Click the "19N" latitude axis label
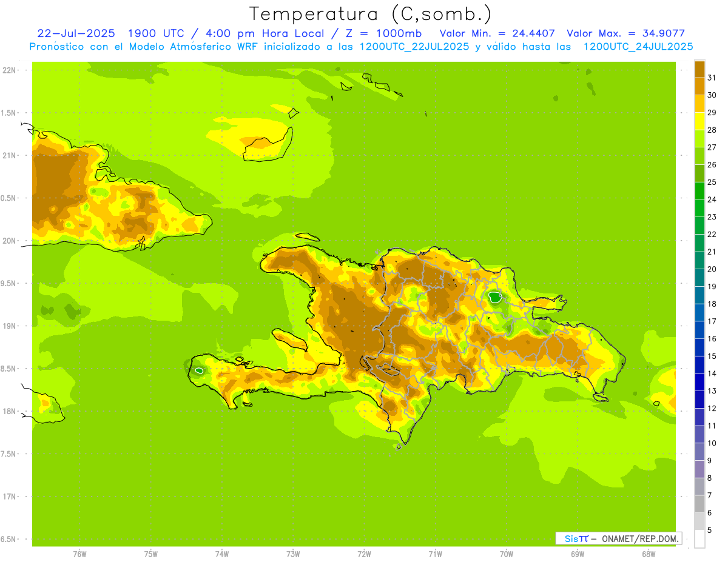Screen dimensions: 728x562 (9, 326)
